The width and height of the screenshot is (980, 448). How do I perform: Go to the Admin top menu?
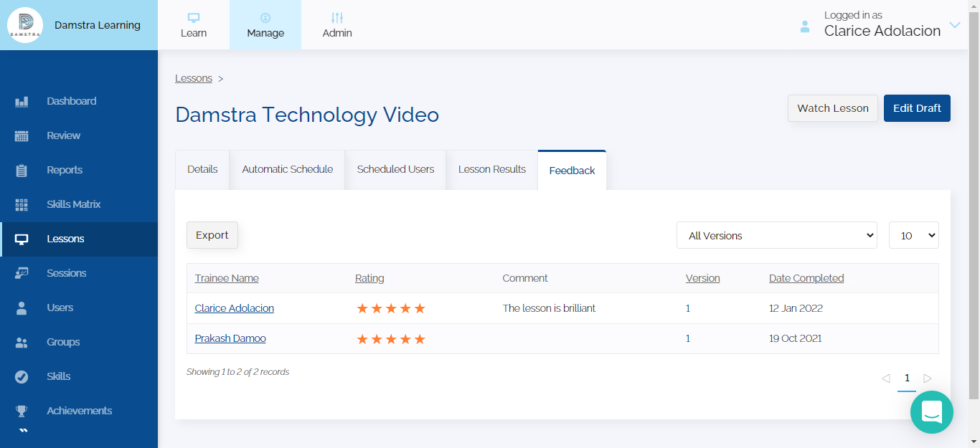[337, 25]
